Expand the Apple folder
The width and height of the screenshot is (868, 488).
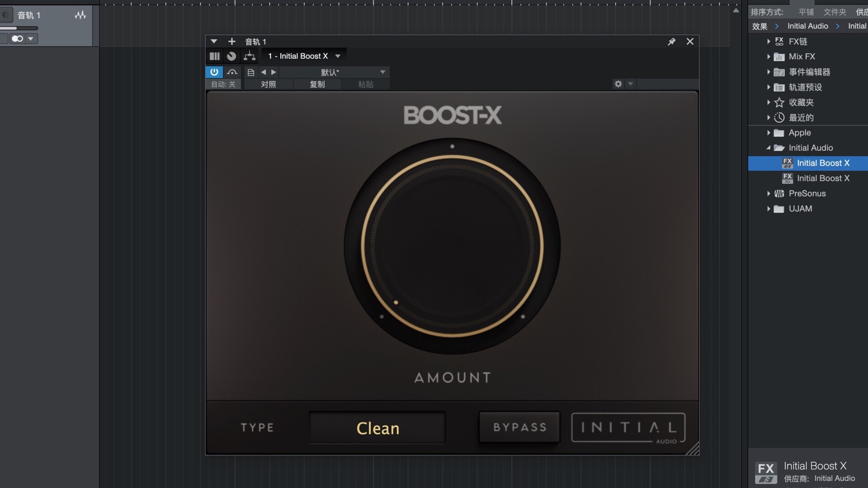tap(769, 133)
